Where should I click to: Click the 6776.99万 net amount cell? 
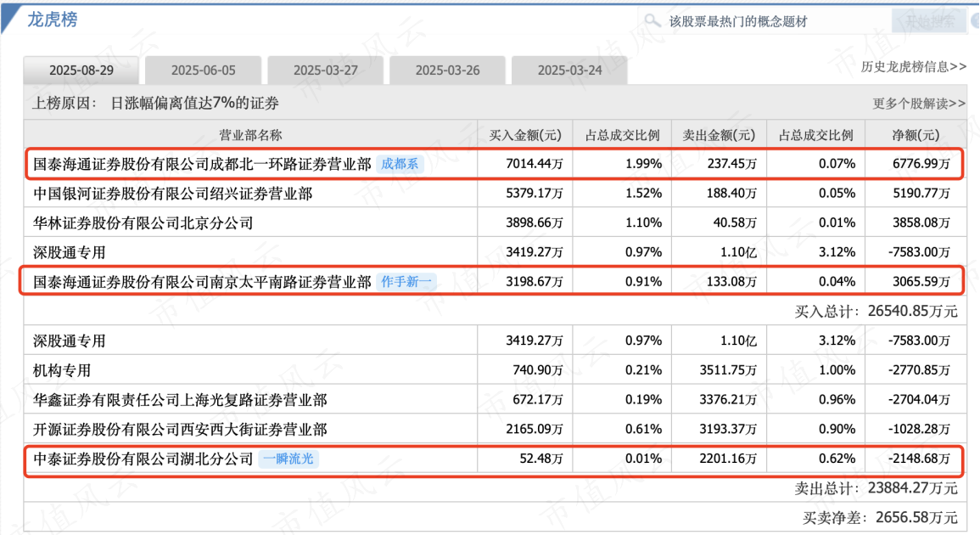click(x=921, y=164)
